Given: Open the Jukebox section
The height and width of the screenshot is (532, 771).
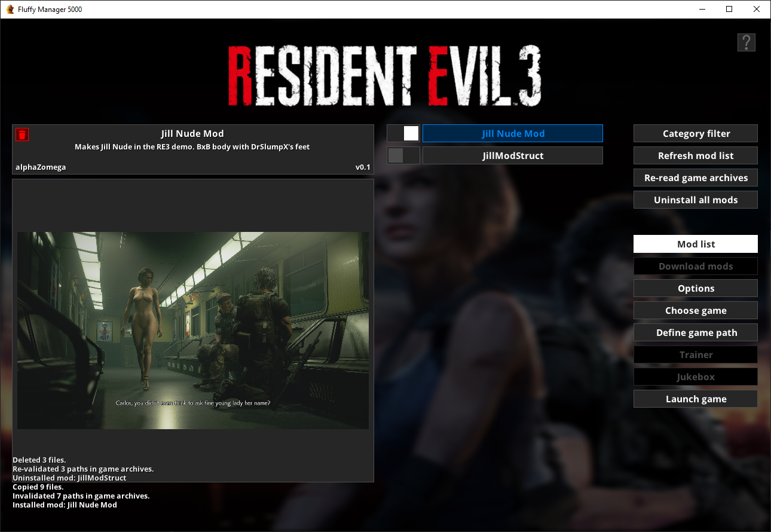Looking at the screenshot, I should [x=696, y=377].
